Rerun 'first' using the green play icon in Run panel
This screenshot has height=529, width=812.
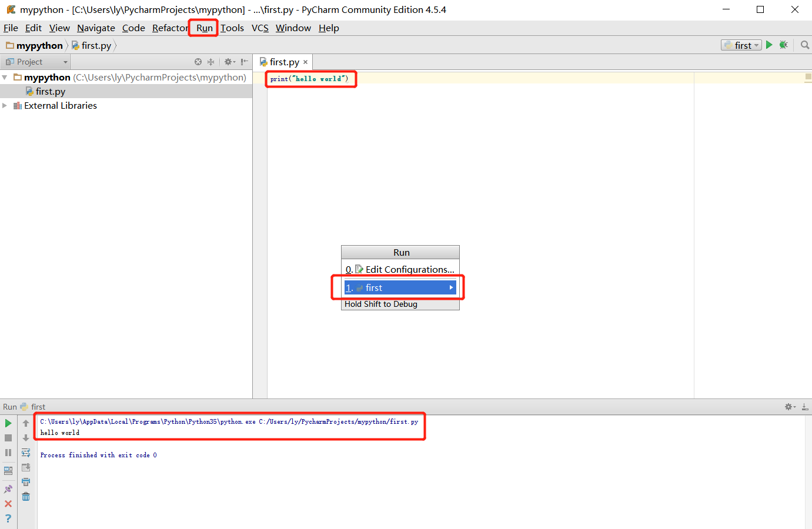(x=8, y=423)
